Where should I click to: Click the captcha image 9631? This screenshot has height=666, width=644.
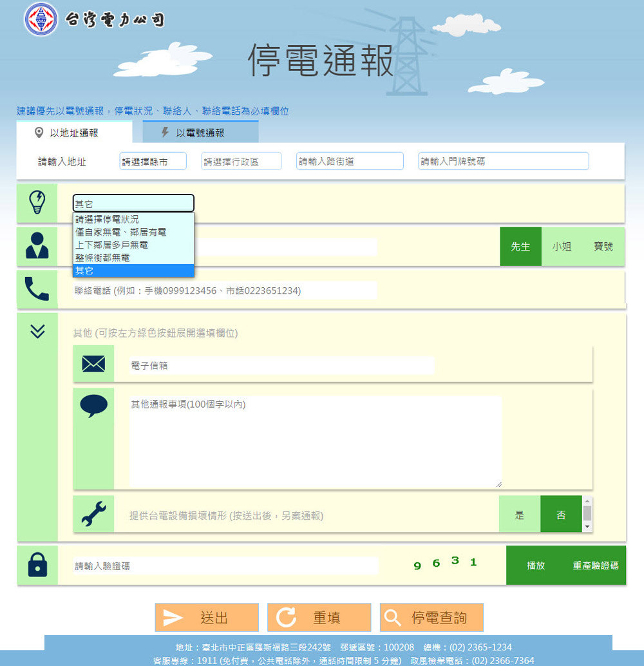(x=445, y=563)
